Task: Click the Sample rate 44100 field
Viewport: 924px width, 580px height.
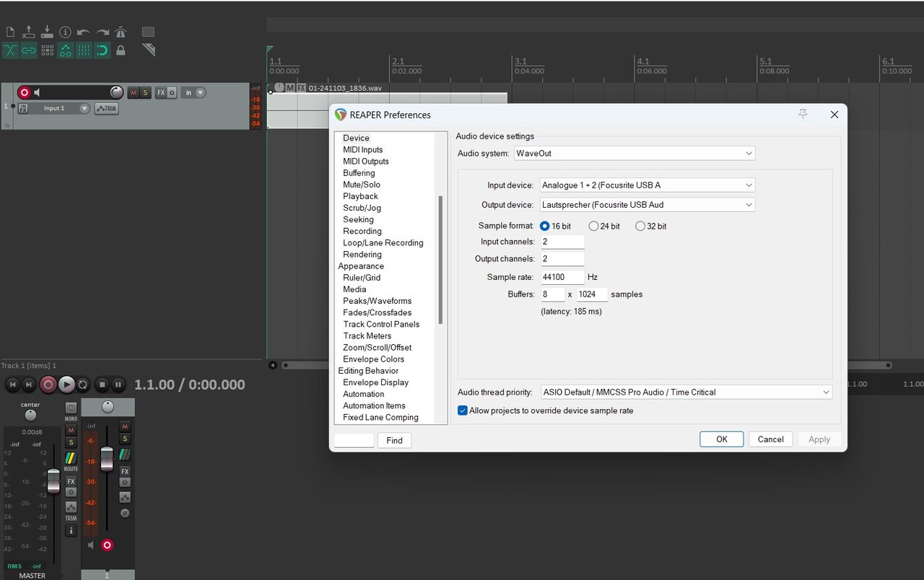Action: 562,277
